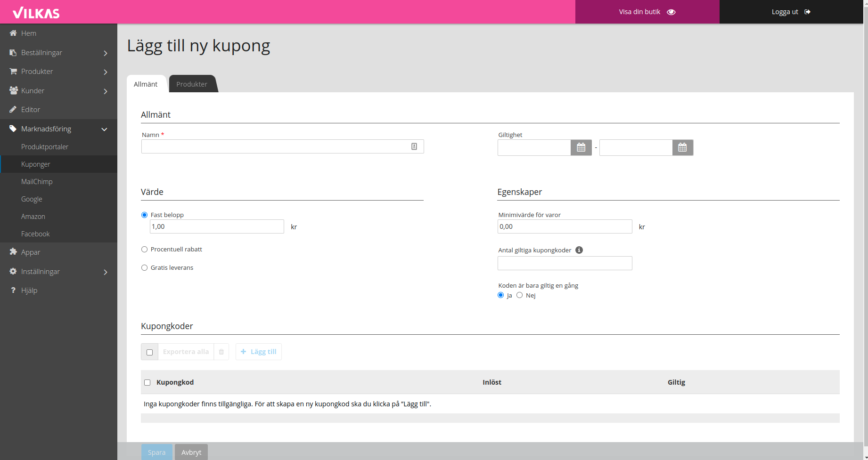Click Logga ut in the header
This screenshot has width=868, height=460.
coord(791,12)
